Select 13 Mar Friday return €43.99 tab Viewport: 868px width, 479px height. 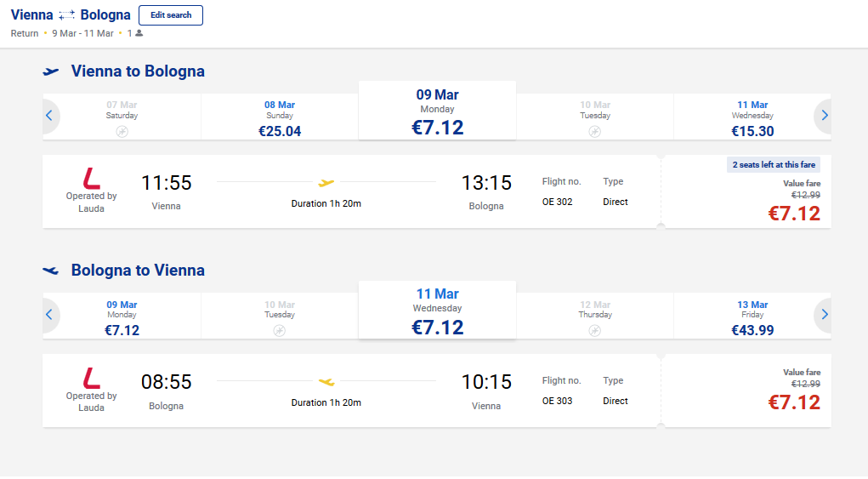point(752,316)
